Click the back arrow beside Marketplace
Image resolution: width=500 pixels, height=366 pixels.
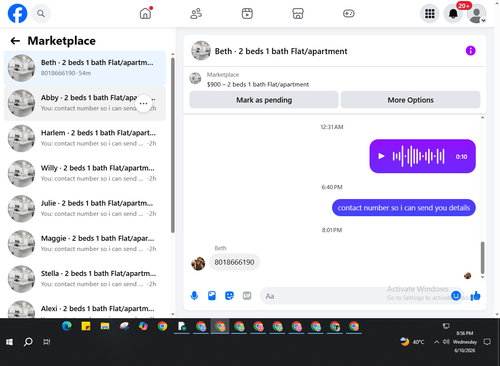tap(15, 41)
